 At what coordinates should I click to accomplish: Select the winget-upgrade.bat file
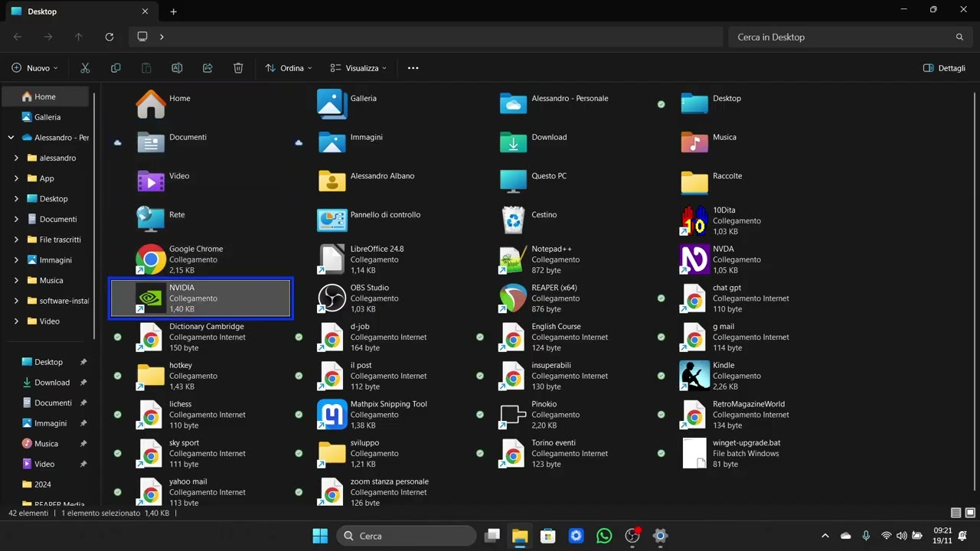coord(745,454)
